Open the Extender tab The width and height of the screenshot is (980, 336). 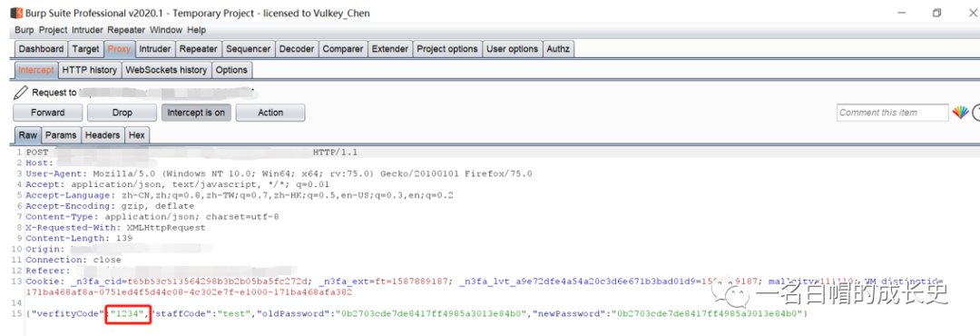390,49
